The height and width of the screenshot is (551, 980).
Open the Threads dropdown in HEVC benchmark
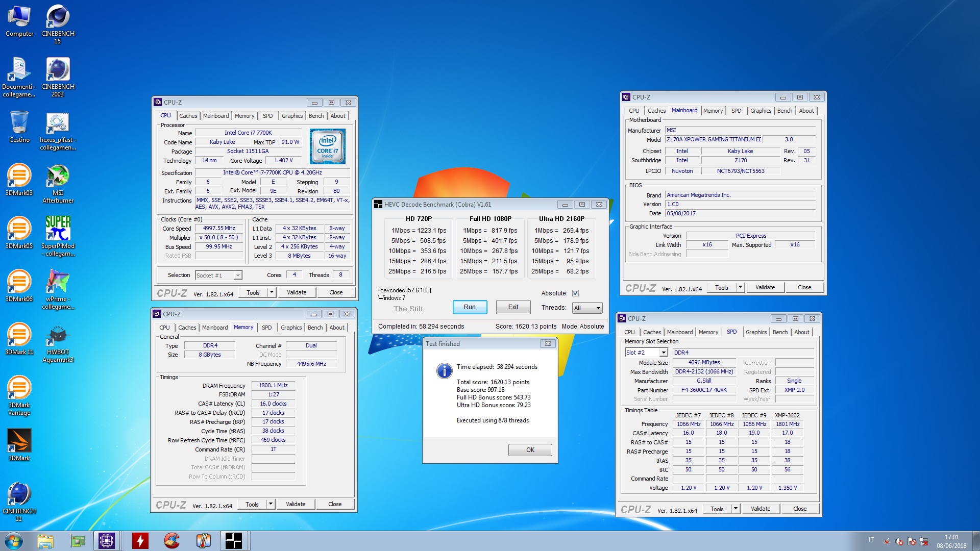point(587,308)
